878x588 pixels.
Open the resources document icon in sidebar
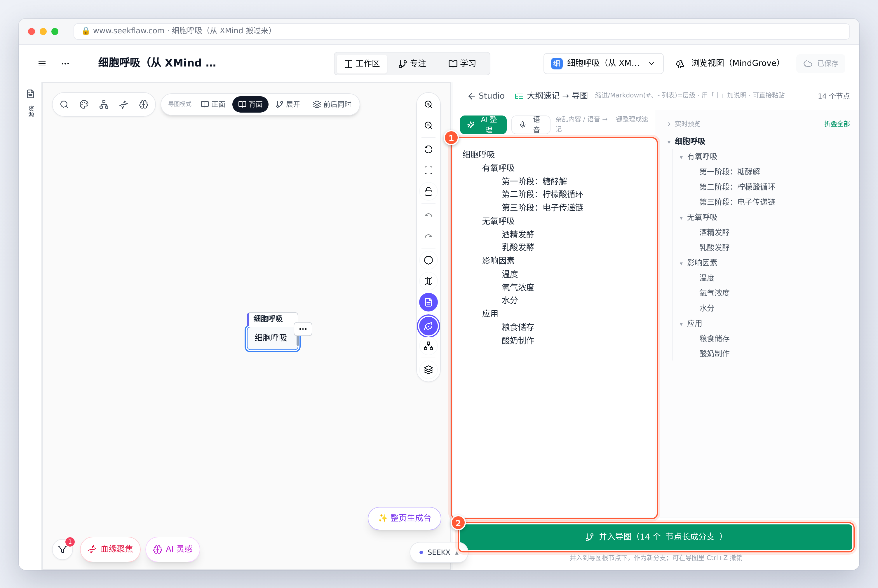(x=30, y=94)
